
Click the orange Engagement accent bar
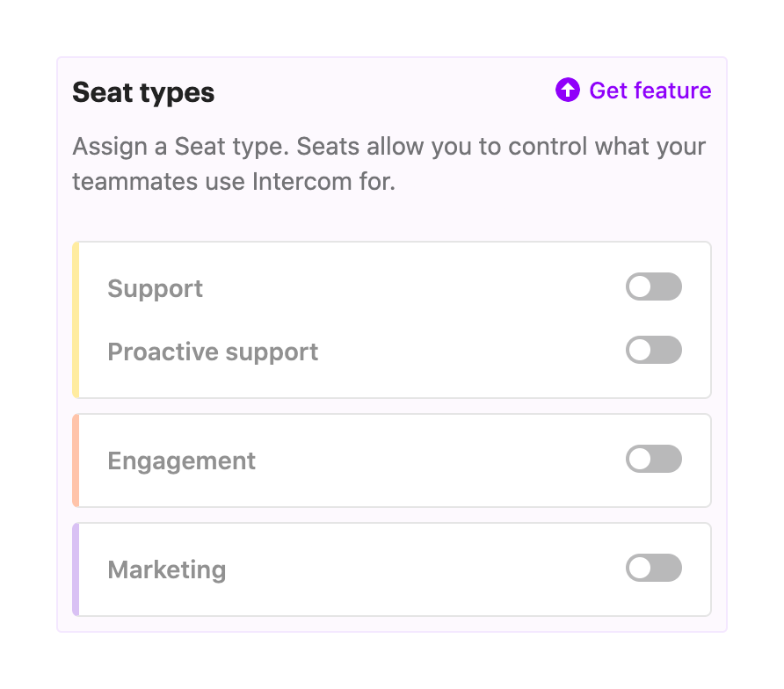click(x=76, y=460)
